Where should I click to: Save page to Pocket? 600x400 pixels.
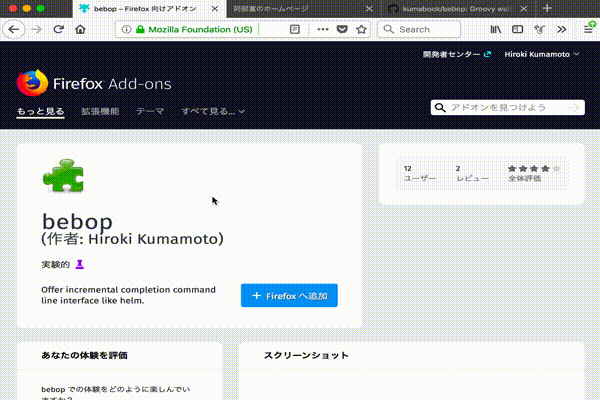[342, 29]
